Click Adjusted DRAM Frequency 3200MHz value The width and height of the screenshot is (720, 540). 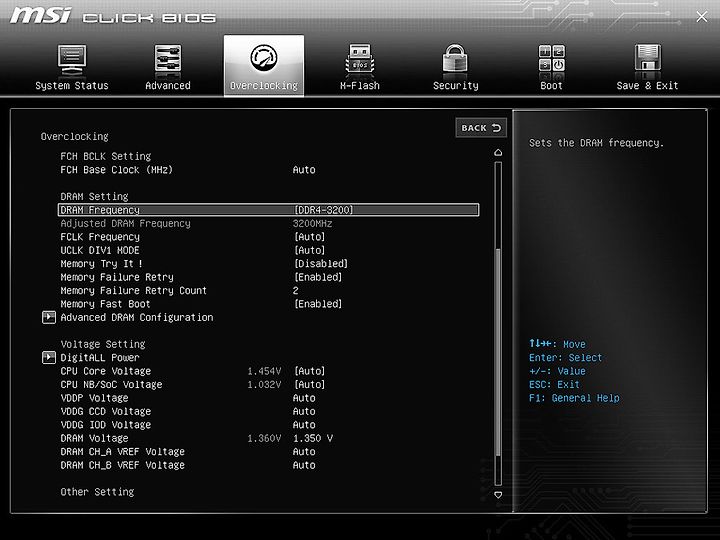(x=312, y=224)
